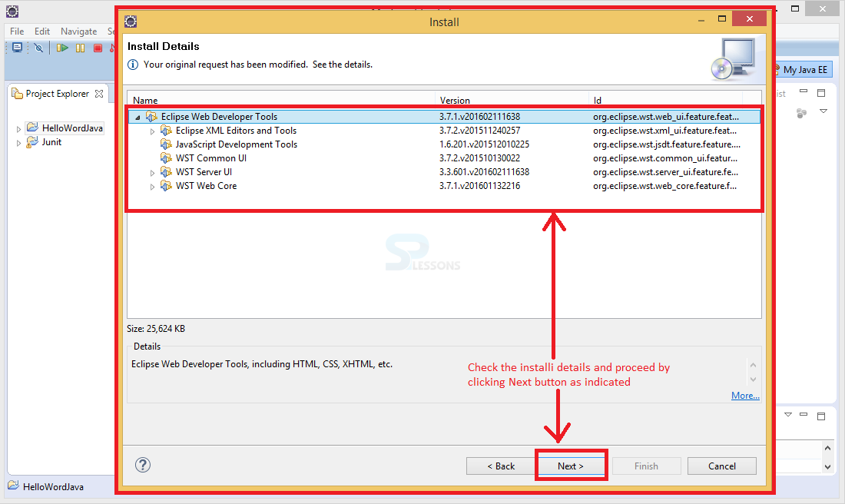Switch to the My Java EE perspective
The height and width of the screenshot is (504, 845).
pyautogui.click(x=803, y=70)
